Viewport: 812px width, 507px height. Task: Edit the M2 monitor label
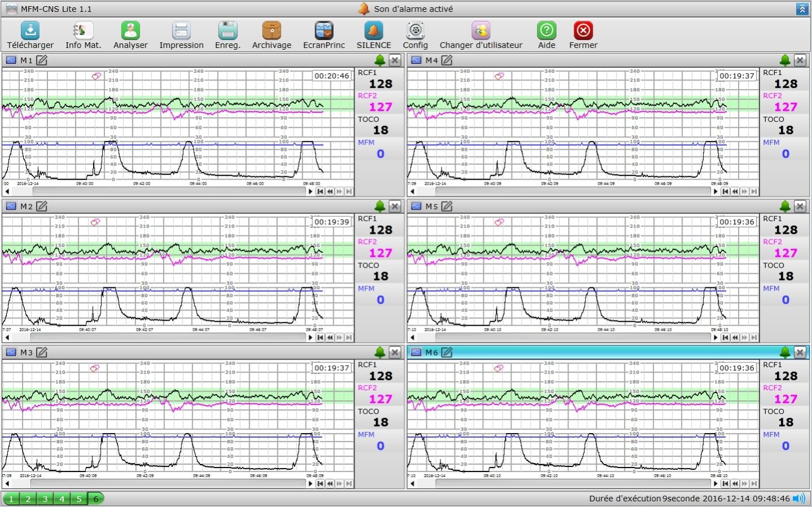pyautogui.click(x=42, y=207)
